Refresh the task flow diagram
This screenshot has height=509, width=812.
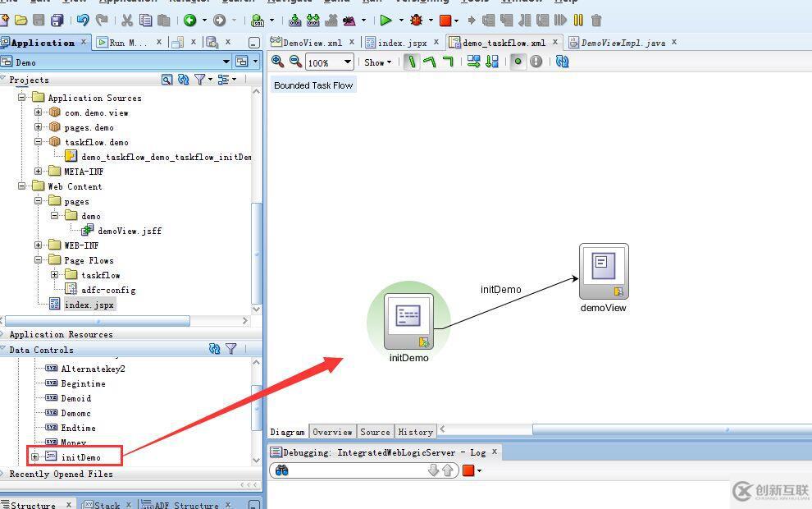pos(563,62)
